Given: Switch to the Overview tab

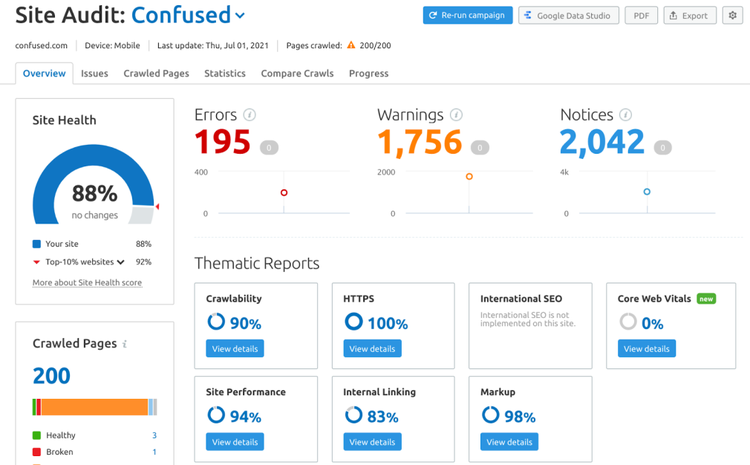Looking at the screenshot, I should coord(44,73).
